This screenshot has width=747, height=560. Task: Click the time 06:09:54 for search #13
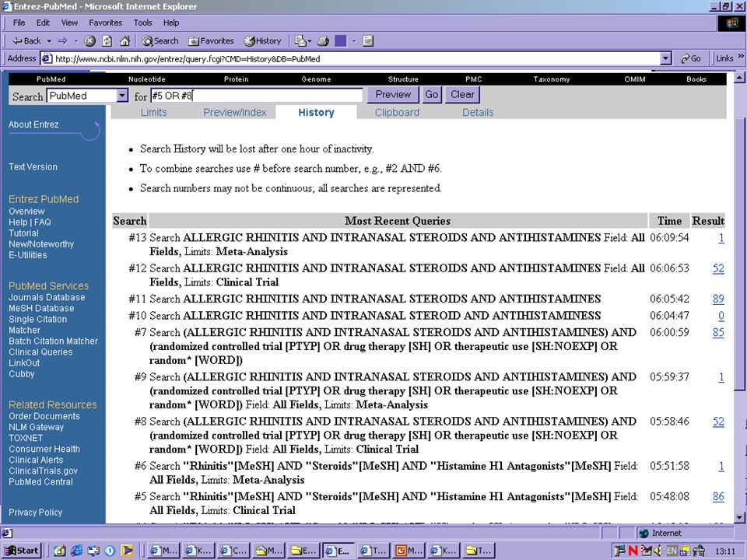669,237
